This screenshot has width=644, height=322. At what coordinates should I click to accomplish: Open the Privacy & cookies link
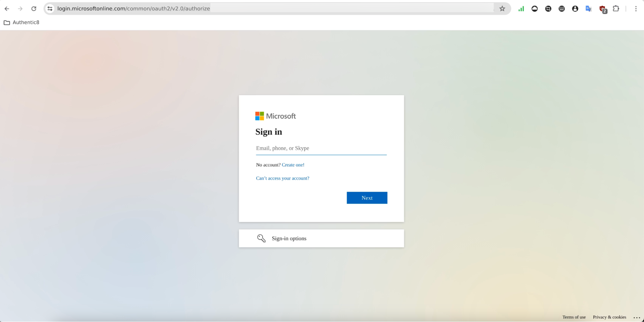(x=610, y=317)
